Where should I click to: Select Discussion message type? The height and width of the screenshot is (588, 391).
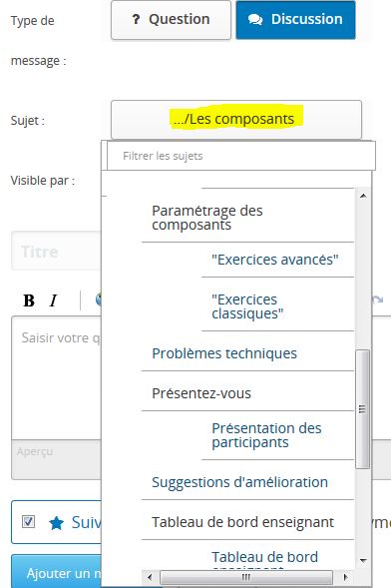(x=295, y=20)
